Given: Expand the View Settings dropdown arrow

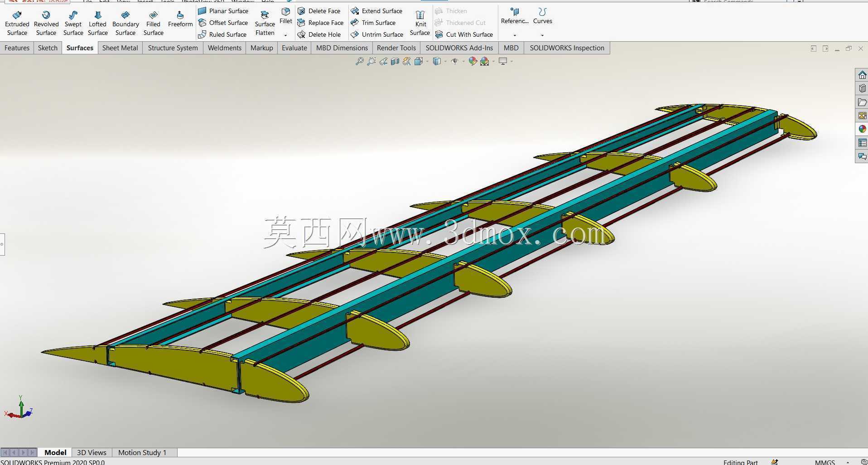Looking at the screenshot, I should click(x=511, y=61).
